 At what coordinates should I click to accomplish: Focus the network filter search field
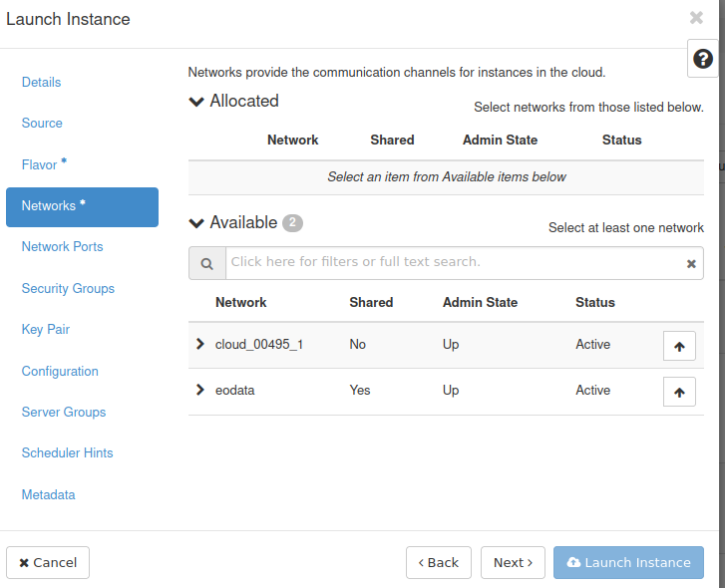(454, 263)
